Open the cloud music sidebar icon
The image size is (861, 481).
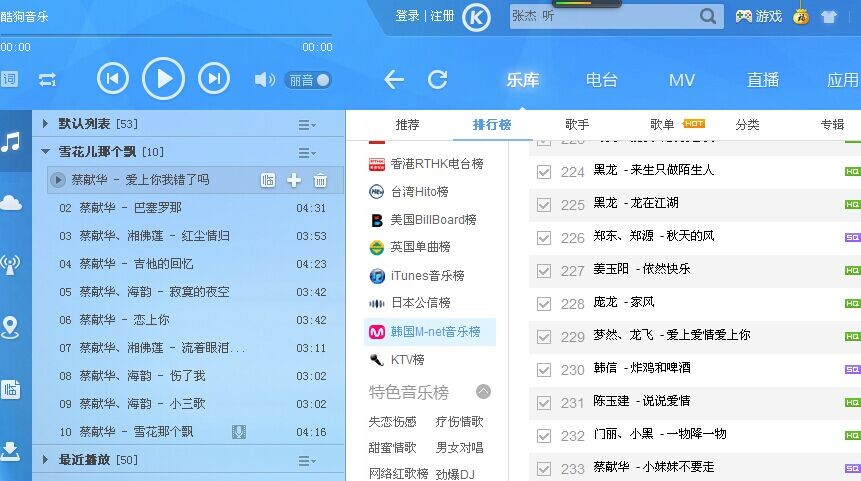[x=11, y=203]
